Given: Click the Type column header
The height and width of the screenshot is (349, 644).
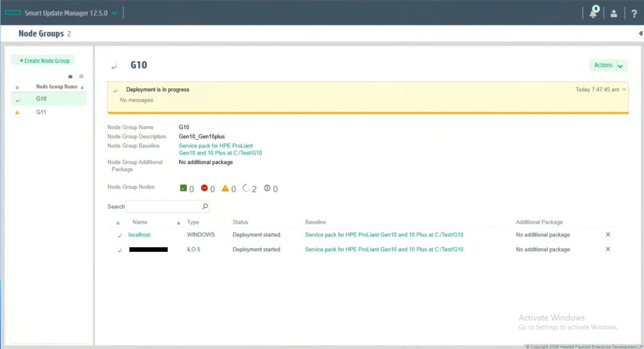Looking at the screenshot, I should click(193, 222).
